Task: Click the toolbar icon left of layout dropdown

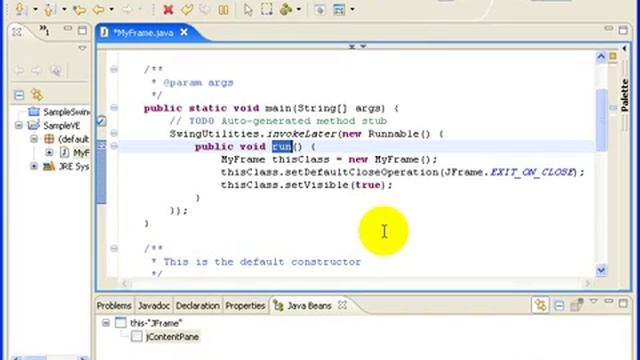Action: pos(320,9)
